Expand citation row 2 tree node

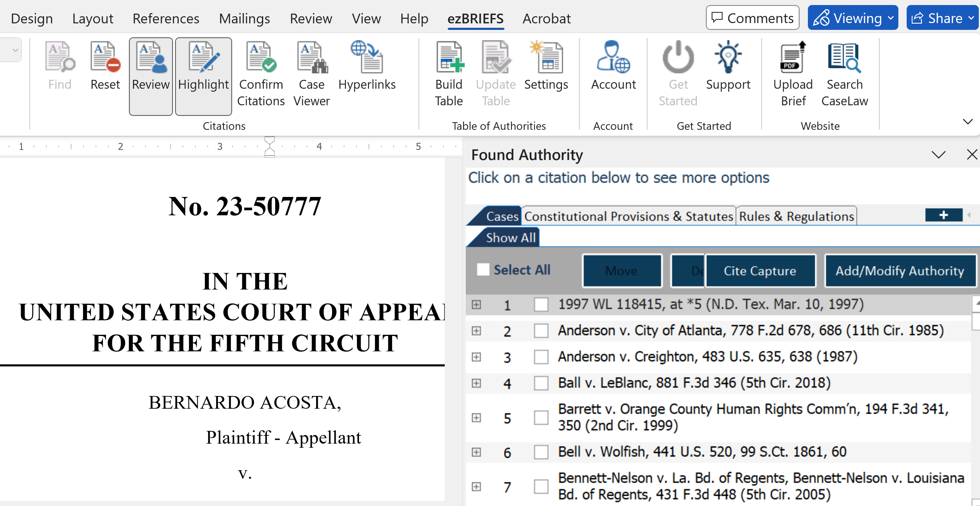point(476,331)
